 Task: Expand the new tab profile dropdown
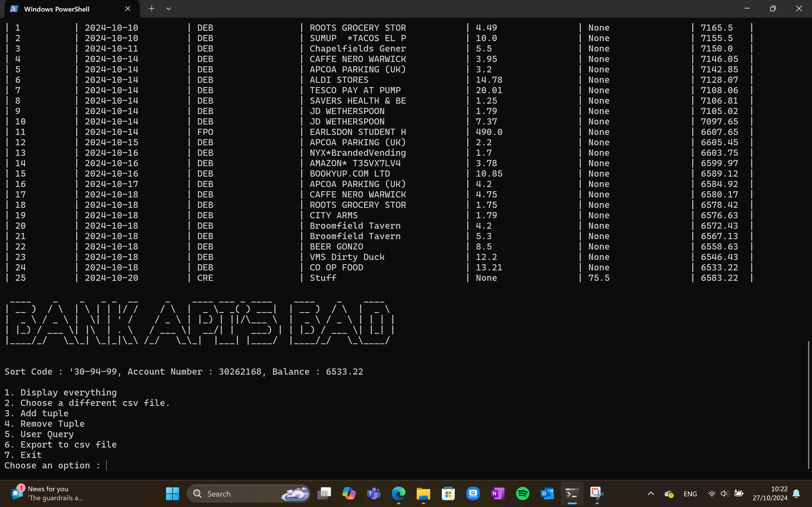coord(168,9)
